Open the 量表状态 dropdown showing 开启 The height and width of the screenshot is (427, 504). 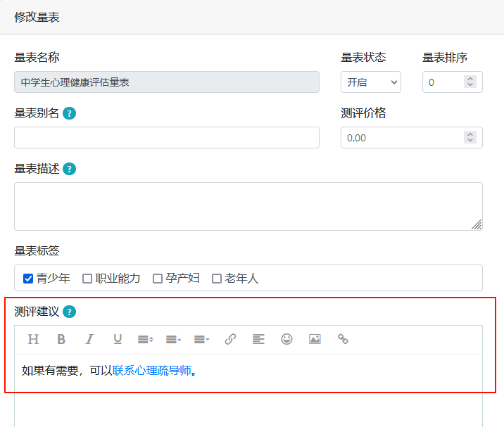(370, 82)
